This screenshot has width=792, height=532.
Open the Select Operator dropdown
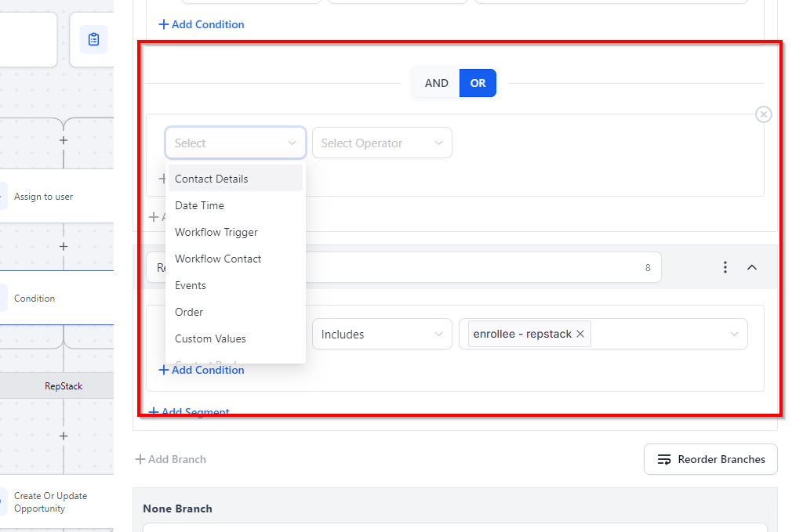[x=382, y=143]
